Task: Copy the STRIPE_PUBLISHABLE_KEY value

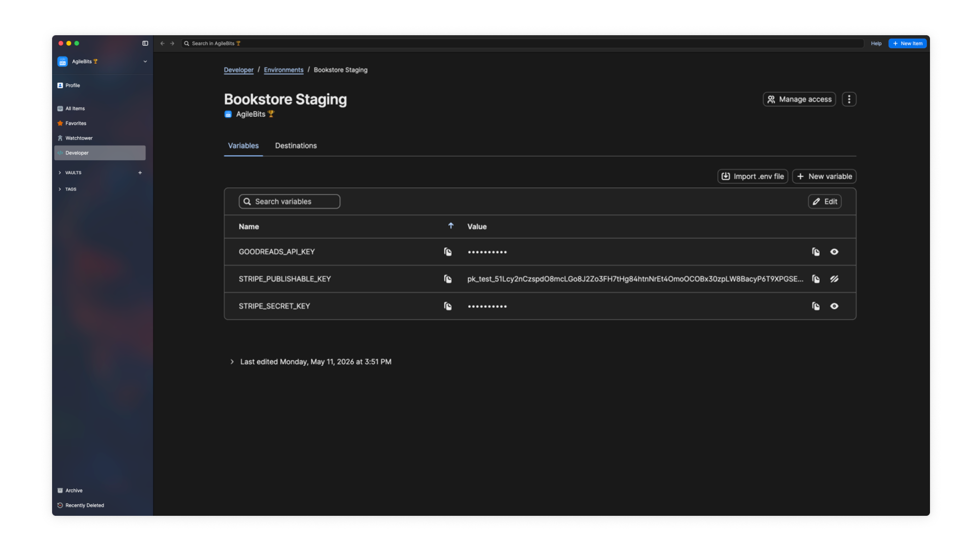Action: point(816,279)
